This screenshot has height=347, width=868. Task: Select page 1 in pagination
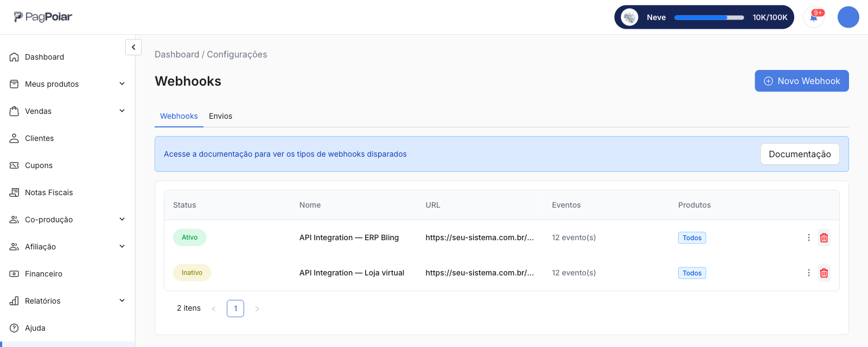coord(235,309)
